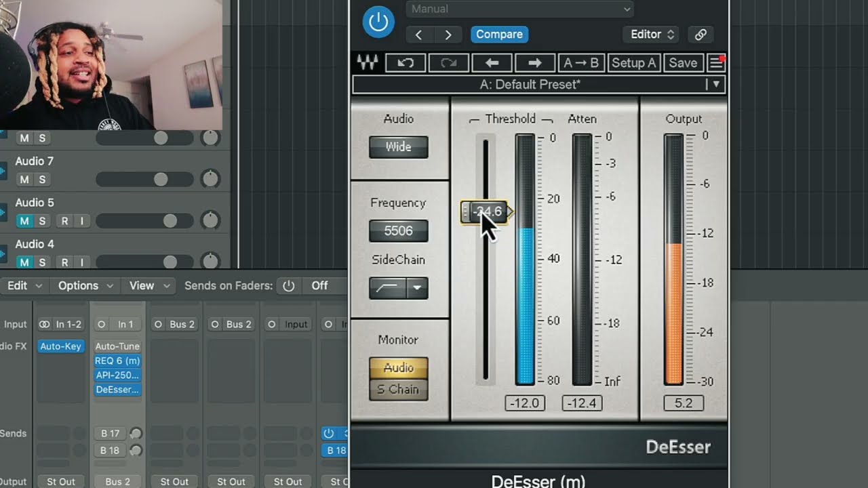Undo the last change in Waves toolbar

(406, 63)
